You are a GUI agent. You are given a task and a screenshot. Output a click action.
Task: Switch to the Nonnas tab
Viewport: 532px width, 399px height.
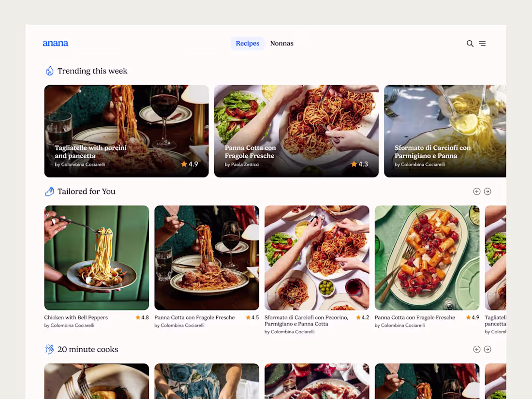click(281, 43)
